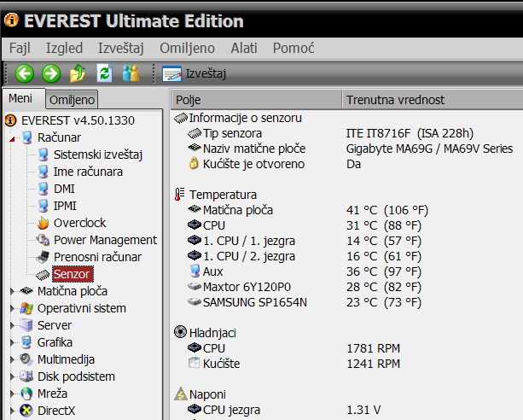The height and width of the screenshot is (420, 523).
Task: Click the thermometer icon beside Temperatura
Action: 179,195
